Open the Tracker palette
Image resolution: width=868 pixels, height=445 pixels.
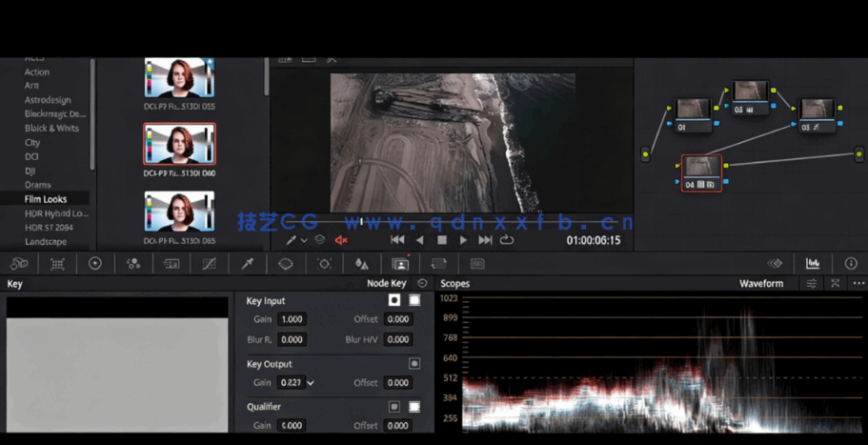324,264
